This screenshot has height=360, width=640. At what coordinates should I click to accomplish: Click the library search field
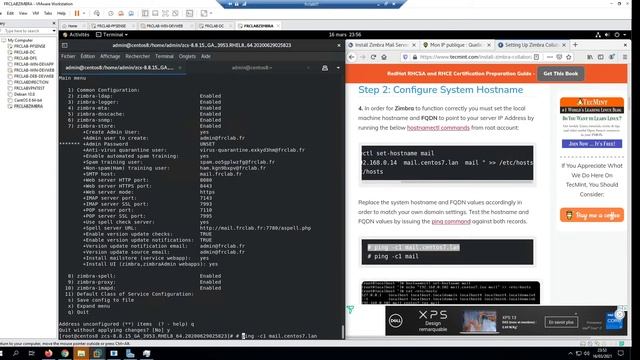pos(25,31)
